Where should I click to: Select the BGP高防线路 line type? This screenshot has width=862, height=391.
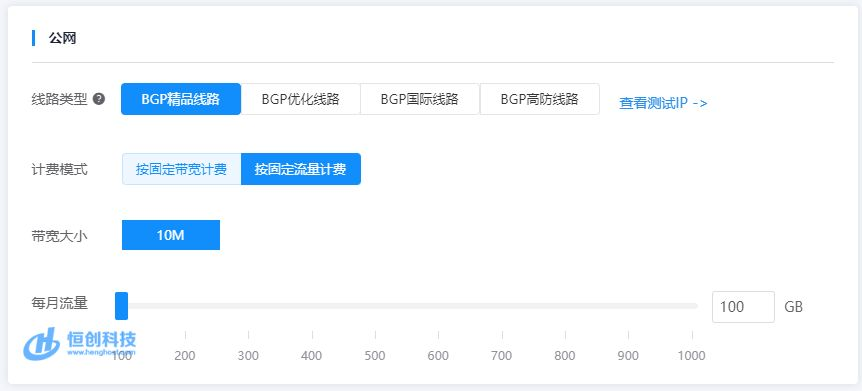tap(540, 99)
